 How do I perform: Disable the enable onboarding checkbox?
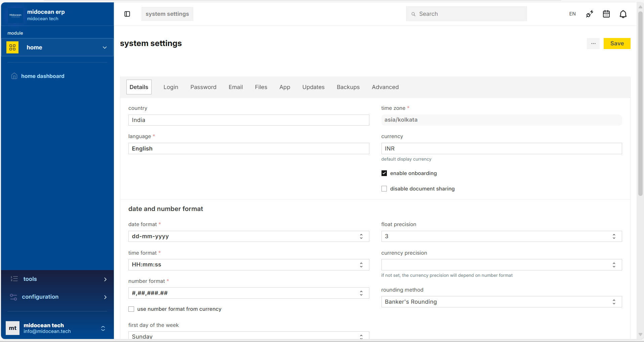point(384,173)
